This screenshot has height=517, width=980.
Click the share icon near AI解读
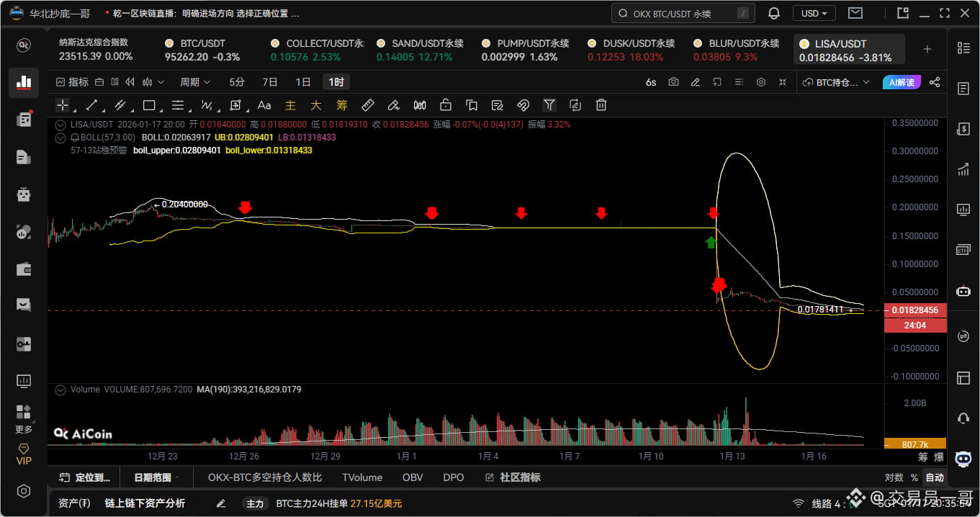[935, 82]
